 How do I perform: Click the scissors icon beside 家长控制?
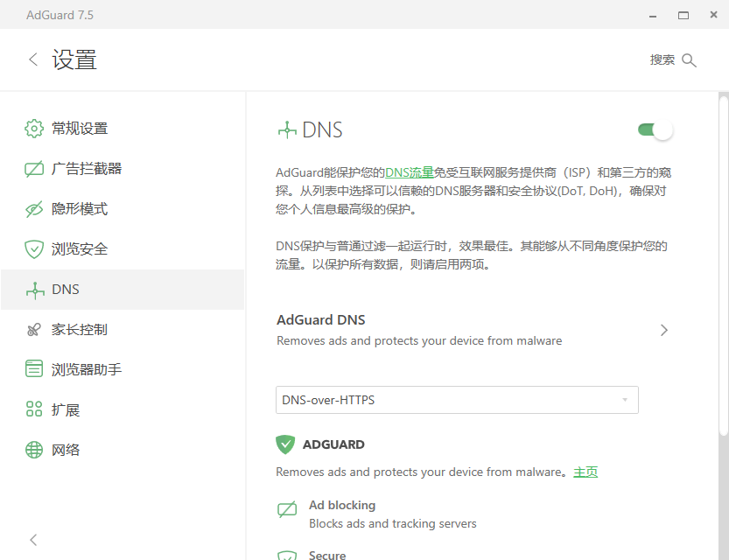click(34, 330)
